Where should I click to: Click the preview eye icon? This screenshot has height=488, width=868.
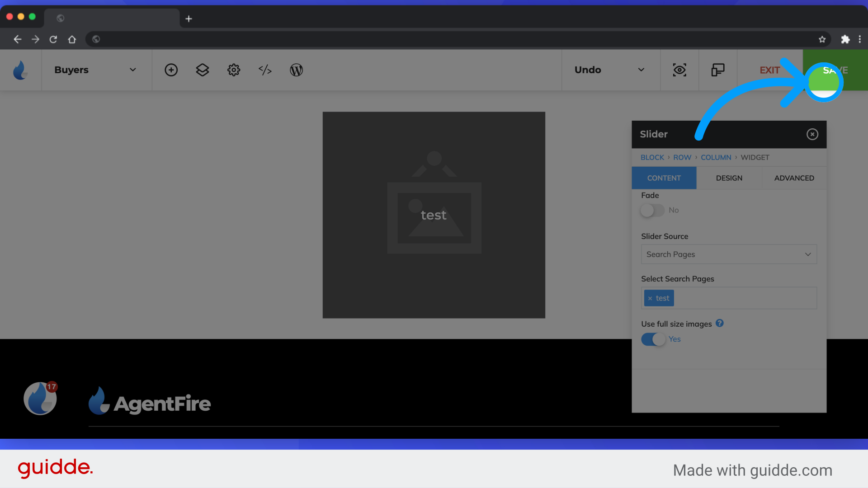pos(679,70)
